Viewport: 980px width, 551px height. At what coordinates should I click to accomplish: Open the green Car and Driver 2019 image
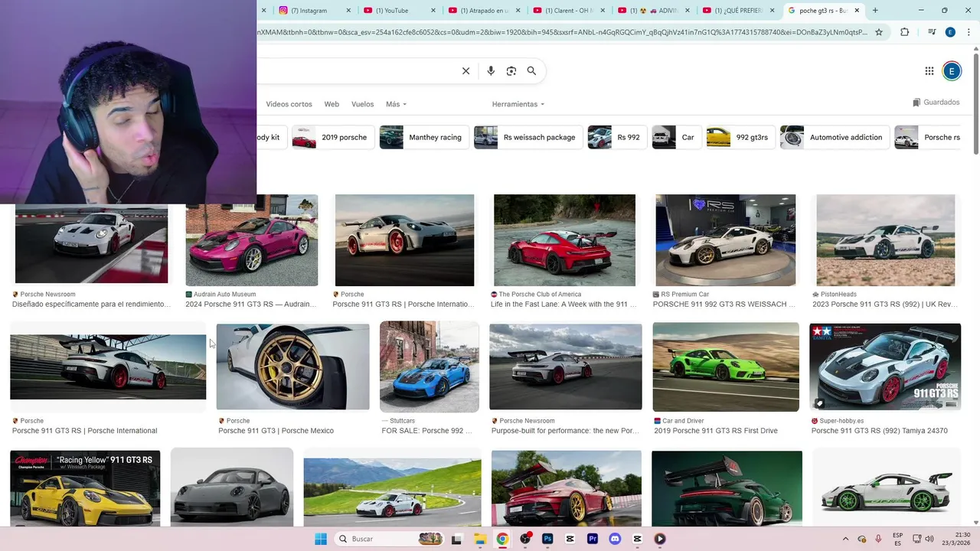[x=726, y=367]
